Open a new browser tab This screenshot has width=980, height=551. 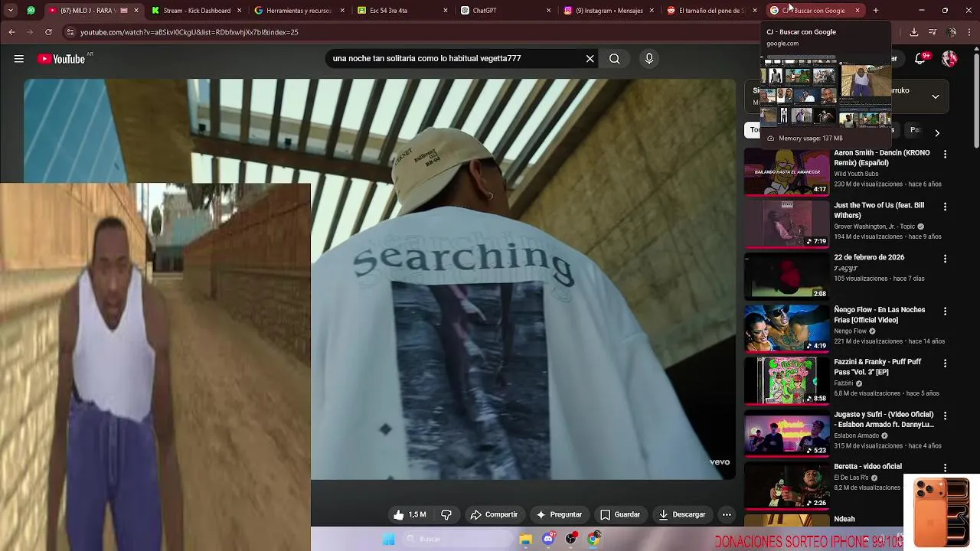coord(875,11)
